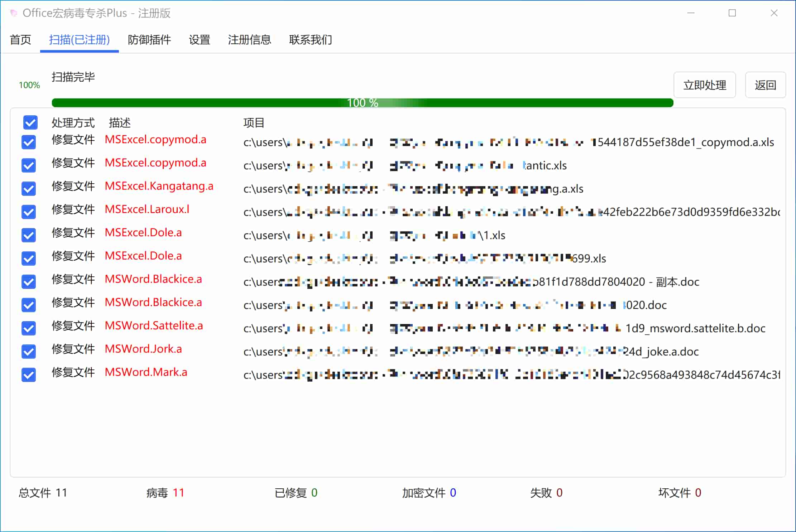Uncheck the MSExcel.Kangatang.a row checkbox
796x532 pixels.
(29, 189)
